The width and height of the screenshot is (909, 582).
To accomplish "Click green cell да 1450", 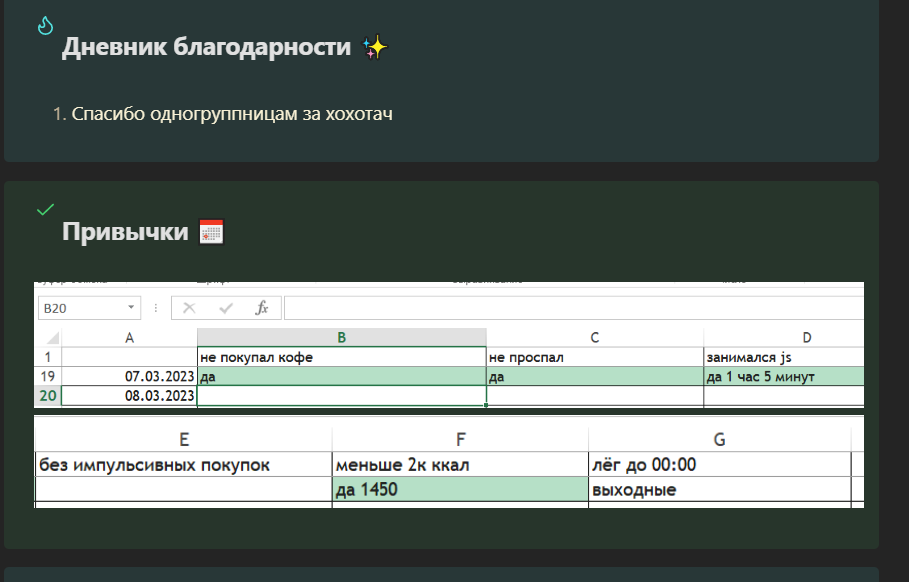I will (x=460, y=490).
